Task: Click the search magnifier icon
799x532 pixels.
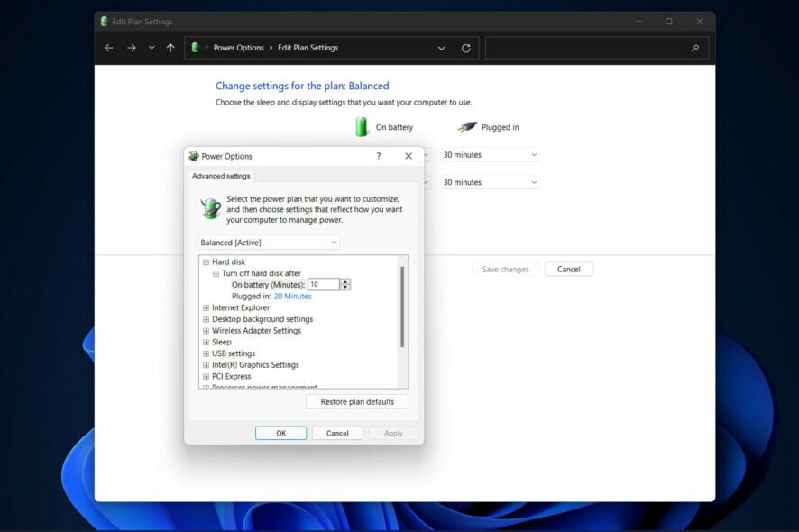Action: coord(695,49)
